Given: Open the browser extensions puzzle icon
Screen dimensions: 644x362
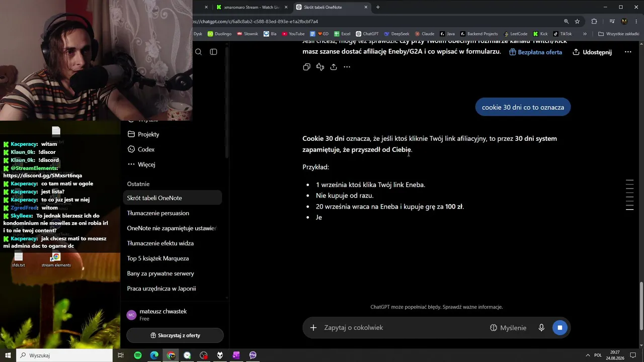Looking at the screenshot, I should coord(594,22).
